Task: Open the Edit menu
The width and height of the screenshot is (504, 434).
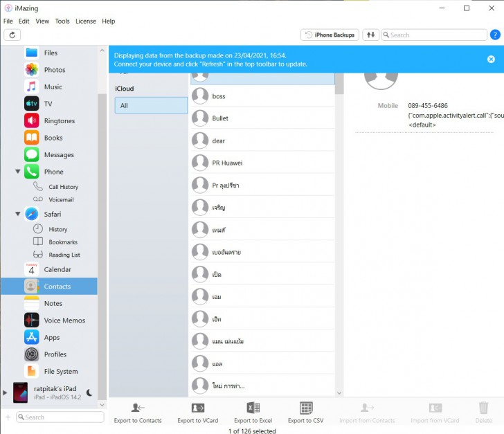Action: [x=24, y=21]
